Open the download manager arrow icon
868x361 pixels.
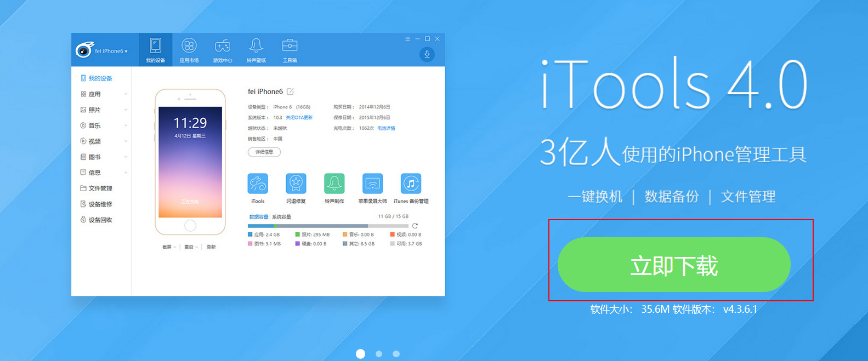[427, 54]
